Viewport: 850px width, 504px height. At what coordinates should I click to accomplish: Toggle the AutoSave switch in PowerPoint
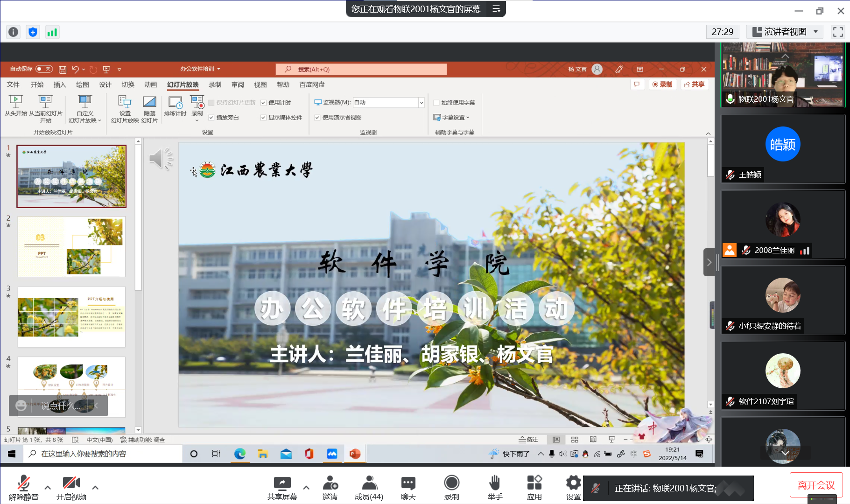[x=44, y=69]
